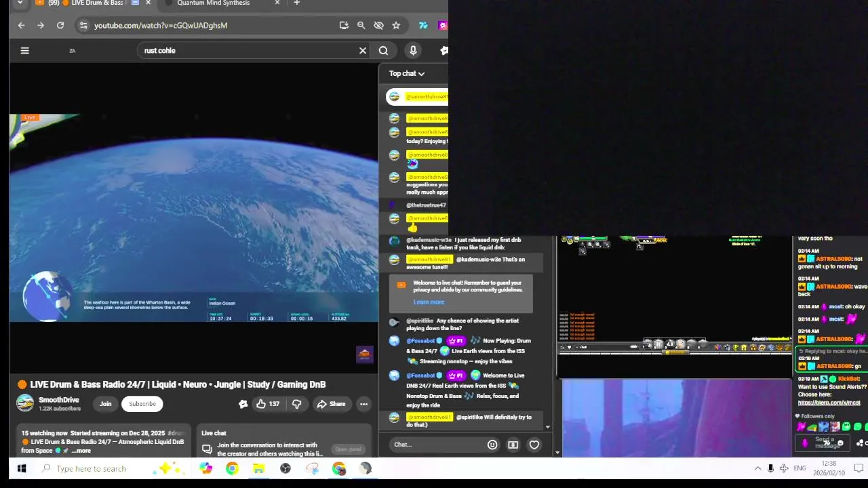Image resolution: width=868 pixels, height=488 pixels.
Task: Send a heart reaction in chat
Action: click(534, 445)
